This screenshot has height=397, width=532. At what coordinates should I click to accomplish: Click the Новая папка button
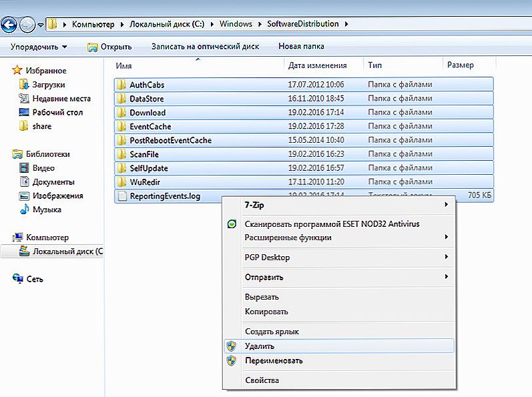(x=301, y=47)
